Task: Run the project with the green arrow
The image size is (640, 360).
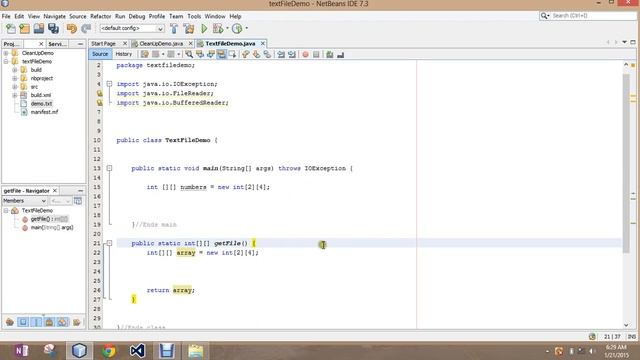Action: (204, 29)
